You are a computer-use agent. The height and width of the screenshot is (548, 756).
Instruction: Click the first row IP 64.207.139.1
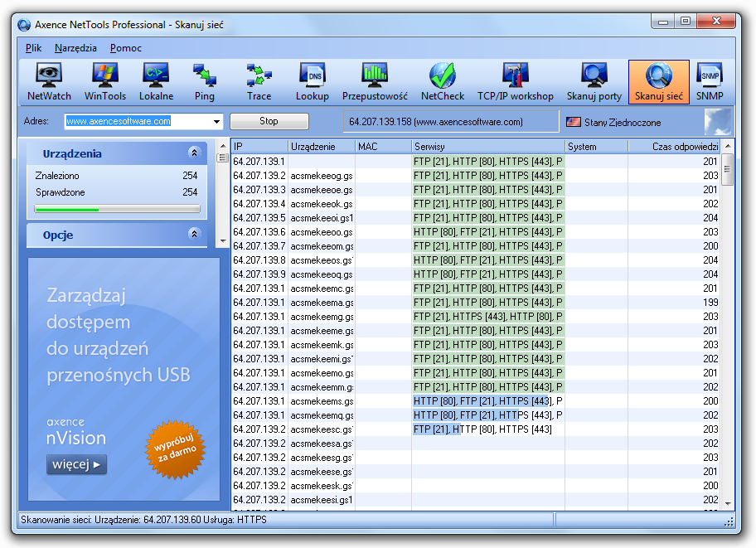(259, 161)
